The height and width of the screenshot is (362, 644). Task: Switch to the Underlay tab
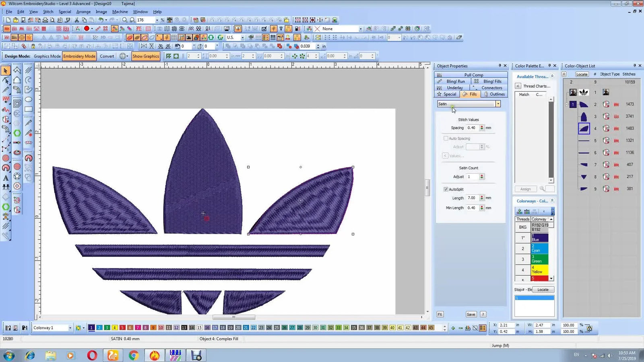click(x=451, y=88)
